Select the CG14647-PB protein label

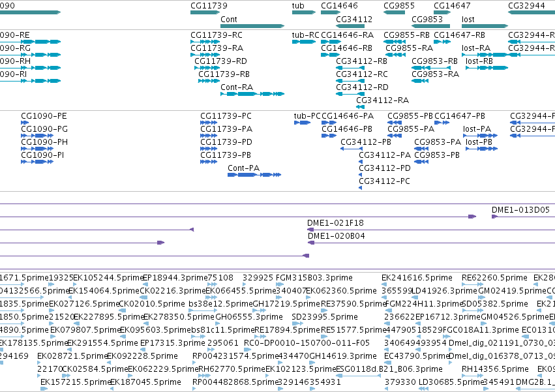click(460, 116)
